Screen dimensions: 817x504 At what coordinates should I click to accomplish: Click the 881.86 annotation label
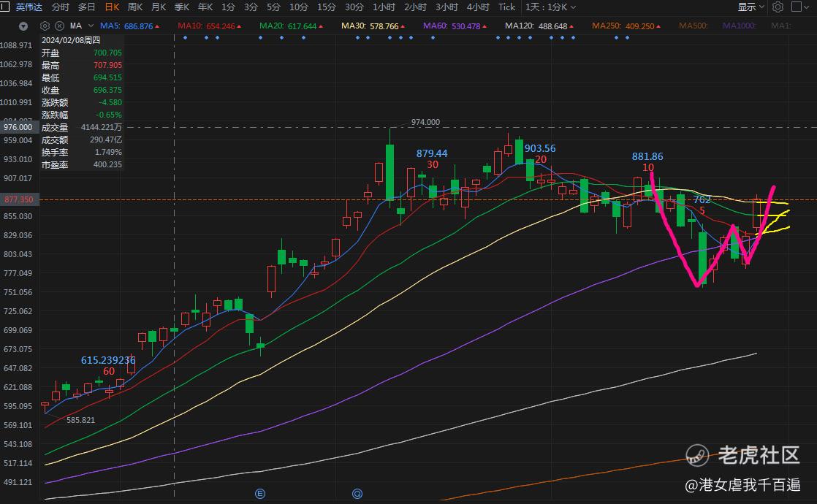(647, 157)
